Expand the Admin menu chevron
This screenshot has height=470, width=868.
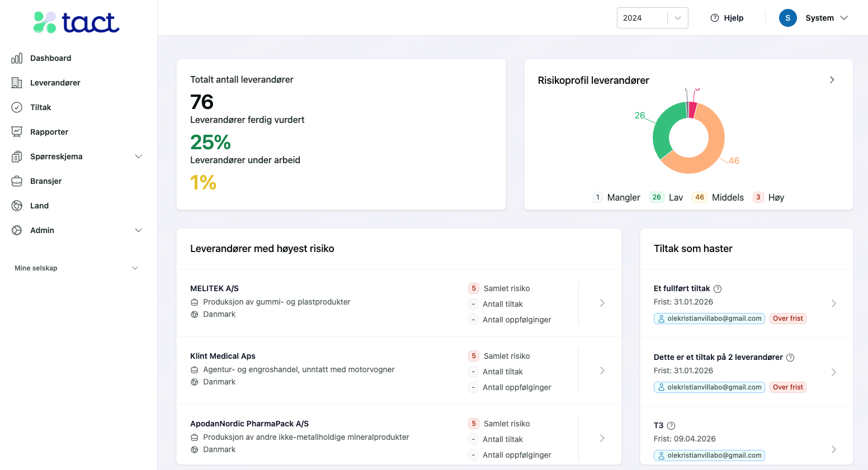(x=138, y=230)
